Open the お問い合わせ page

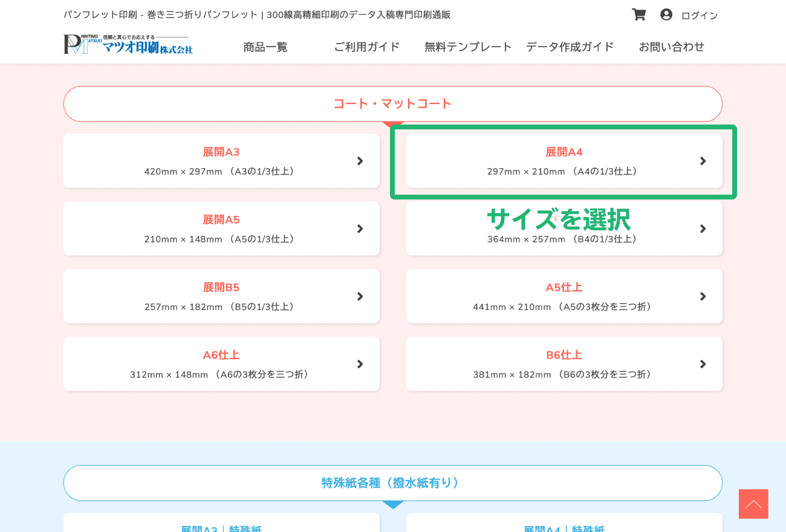click(x=671, y=47)
